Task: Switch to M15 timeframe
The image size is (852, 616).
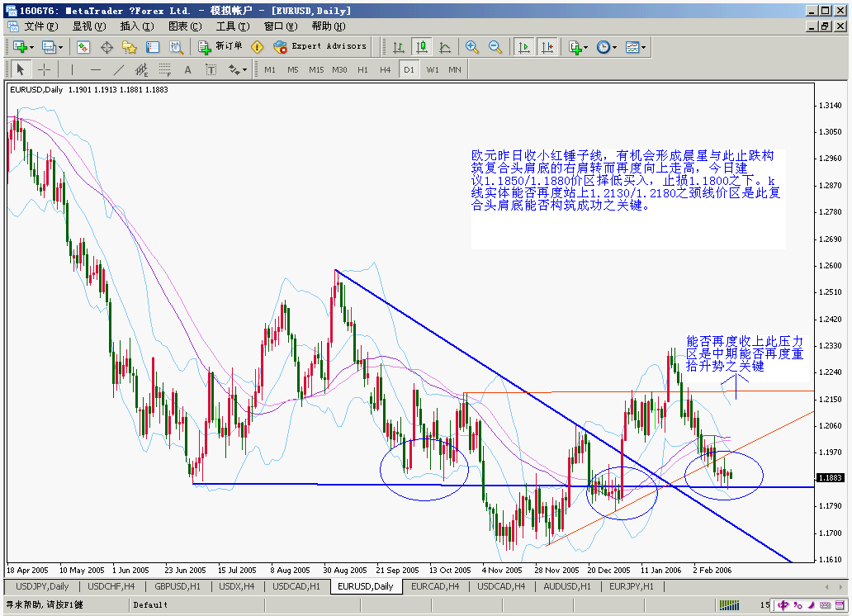Action: tap(316, 69)
